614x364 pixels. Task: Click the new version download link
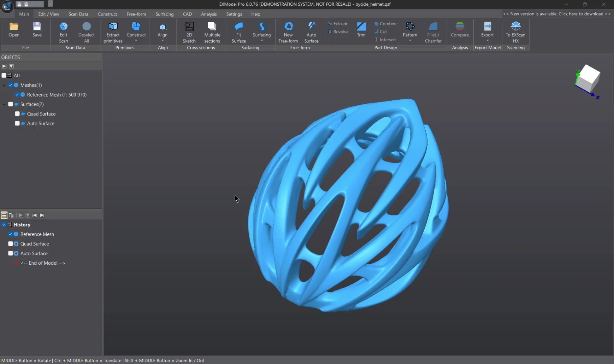(557, 14)
